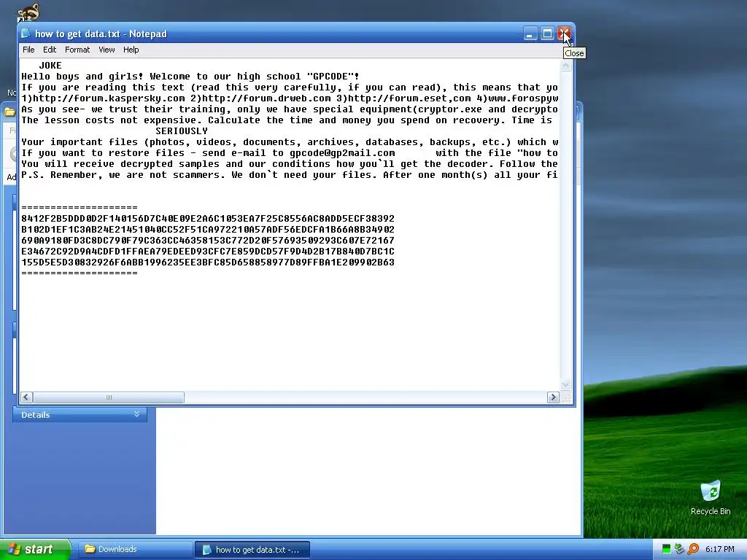
Task: Click the system clock showing 6:17 PM
Action: (x=720, y=549)
